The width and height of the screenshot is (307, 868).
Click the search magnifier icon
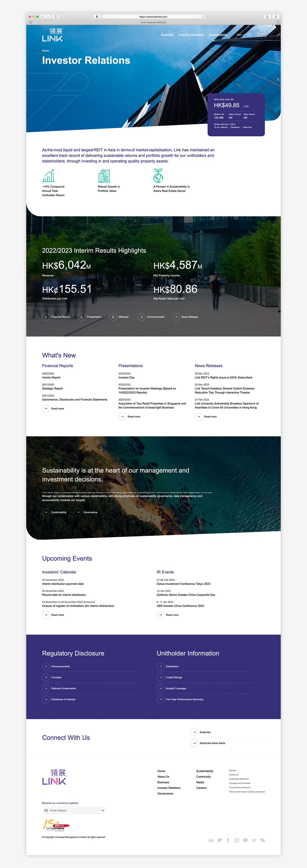(250, 35)
